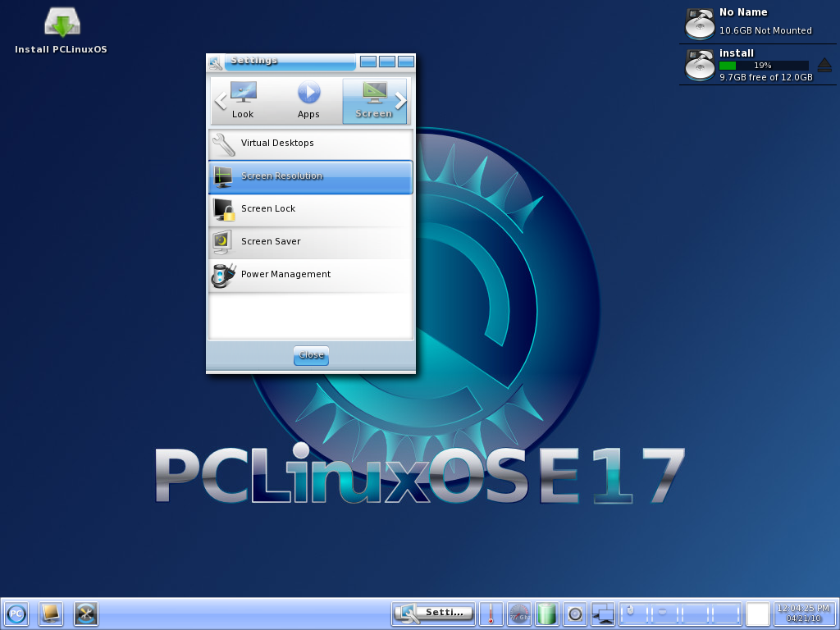Open system configuration tools from the taskbar
The width and height of the screenshot is (840, 630).
[x=84, y=613]
